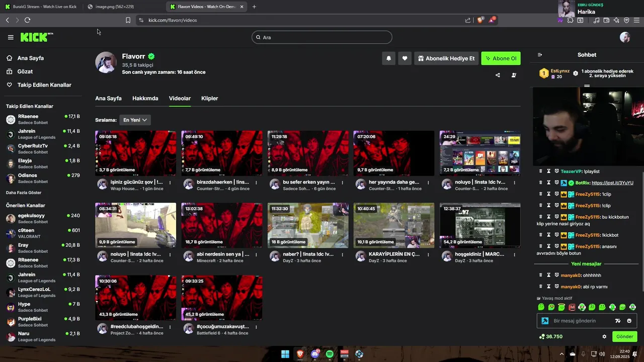Viewport: 644px width, 362px height.
Task: Open options menu for 'işiniz gücünüz şov' video
Action: pos(170,183)
